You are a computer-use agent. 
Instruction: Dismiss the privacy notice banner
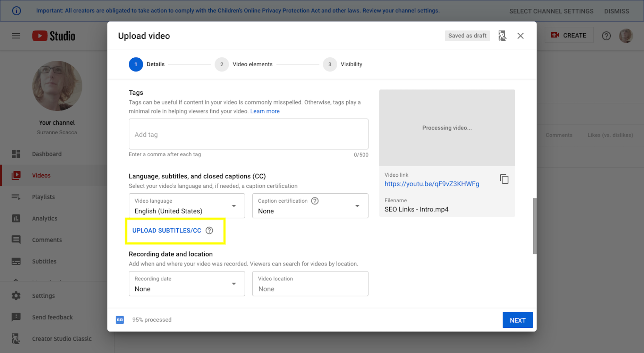[617, 11]
